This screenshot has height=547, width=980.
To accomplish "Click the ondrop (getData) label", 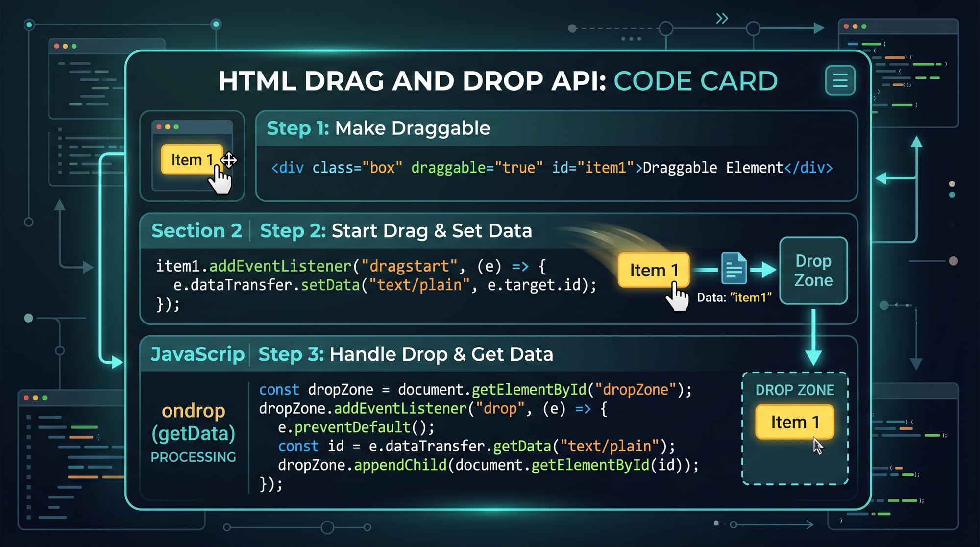I will [x=193, y=422].
